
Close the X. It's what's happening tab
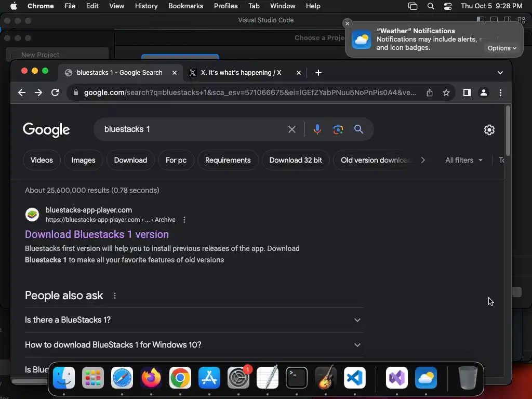tap(299, 73)
